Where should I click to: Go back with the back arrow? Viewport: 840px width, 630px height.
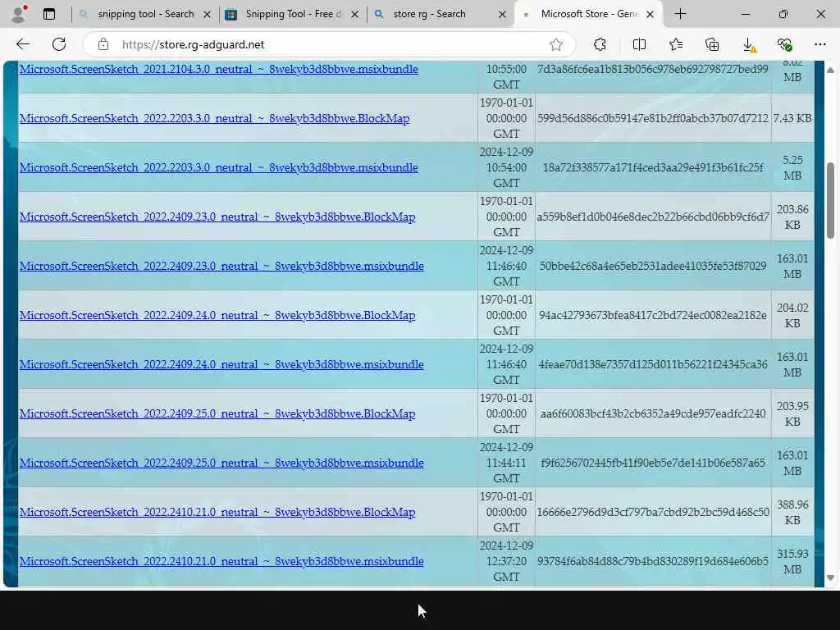[22, 44]
